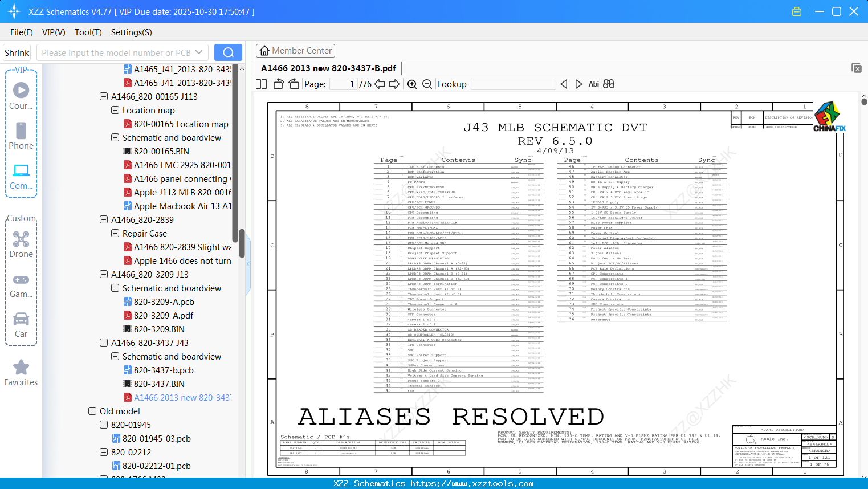
Task: Open the Drone category
Action: (21, 244)
